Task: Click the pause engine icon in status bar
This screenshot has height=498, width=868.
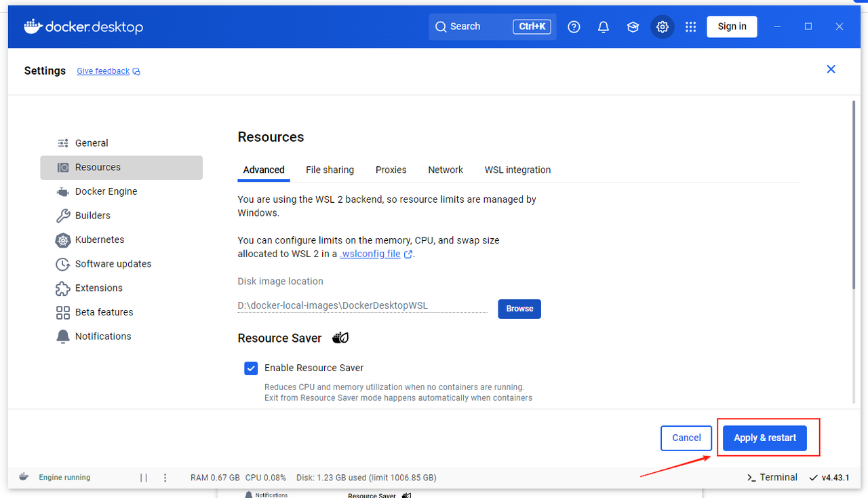Action: (144, 478)
